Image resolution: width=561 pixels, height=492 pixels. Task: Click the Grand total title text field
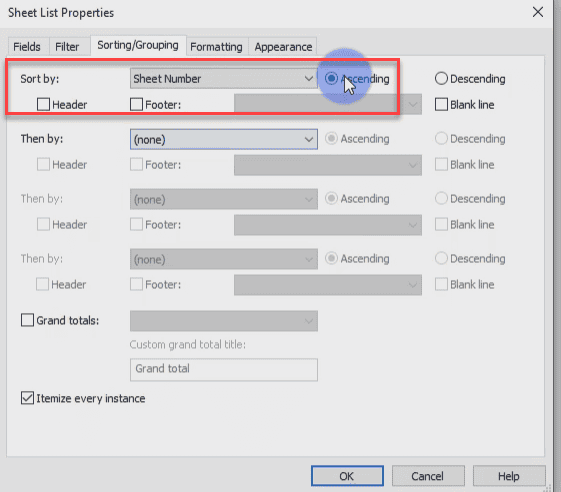tap(224, 369)
